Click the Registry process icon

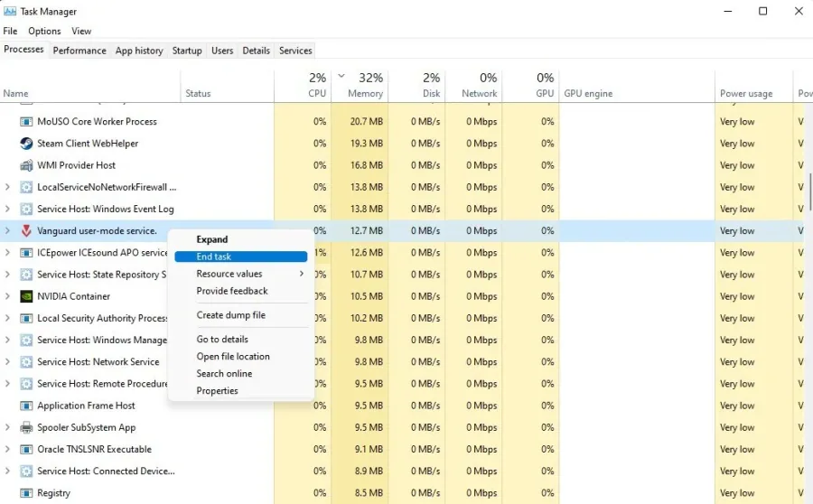point(26,492)
